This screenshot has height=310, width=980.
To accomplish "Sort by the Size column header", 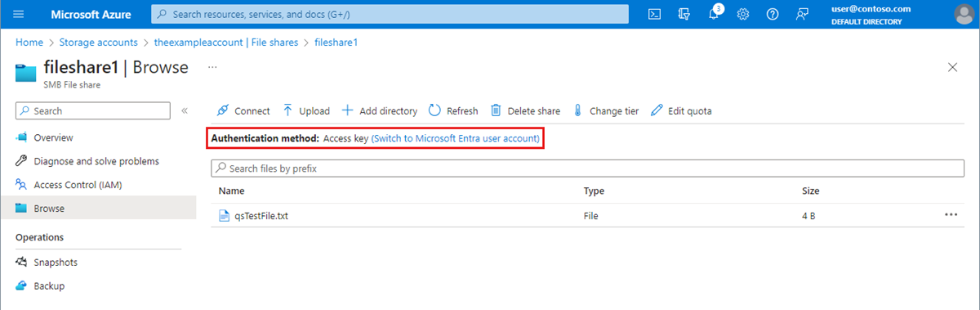I will 811,191.
